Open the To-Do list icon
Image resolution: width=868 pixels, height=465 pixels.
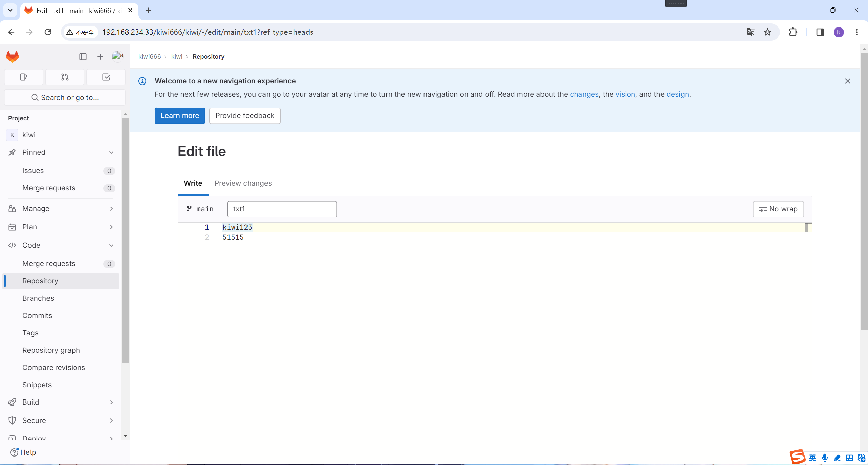(106, 77)
